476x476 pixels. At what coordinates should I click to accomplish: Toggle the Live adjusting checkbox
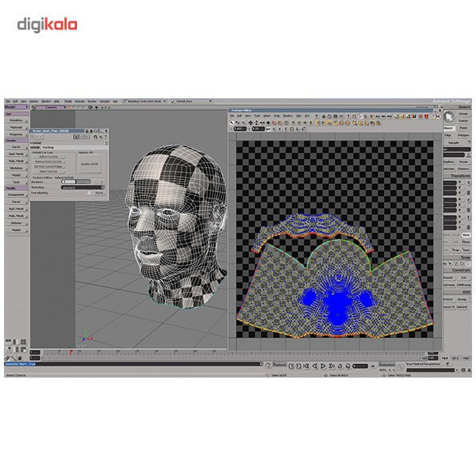pyautogui.click(x=89, y=193)
